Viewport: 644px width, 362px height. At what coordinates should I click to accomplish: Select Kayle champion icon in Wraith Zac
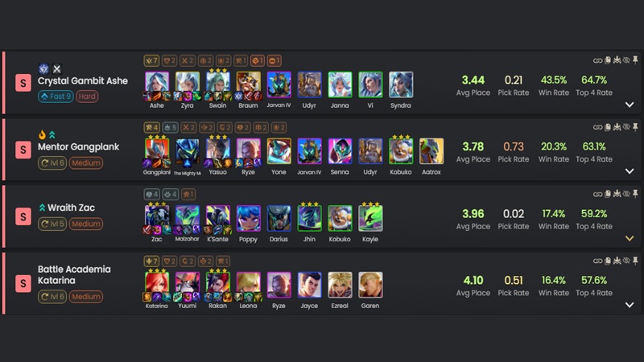click(x=370, y=218)
